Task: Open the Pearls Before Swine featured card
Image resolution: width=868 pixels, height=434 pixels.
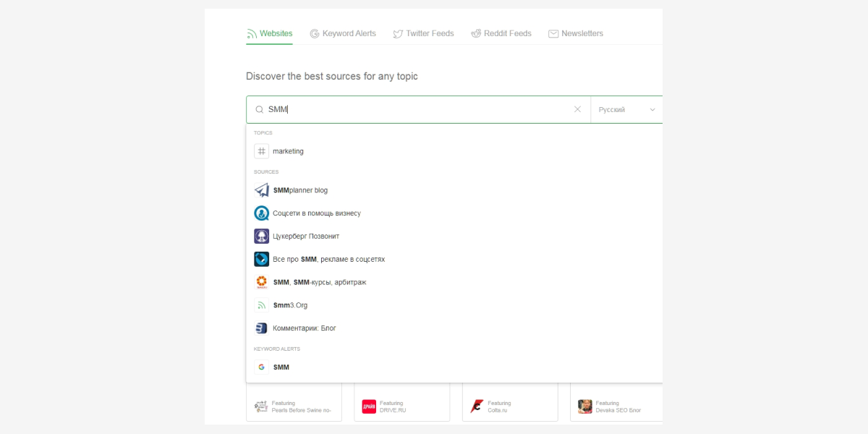Action: [x=294, y=402]
